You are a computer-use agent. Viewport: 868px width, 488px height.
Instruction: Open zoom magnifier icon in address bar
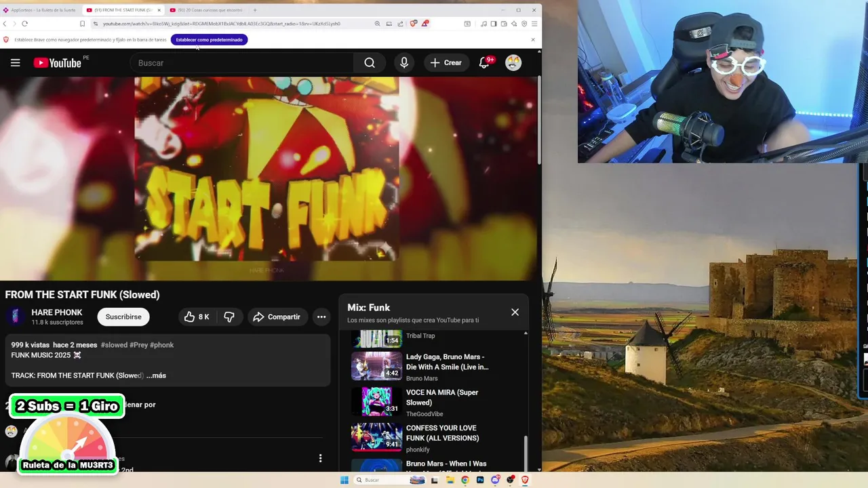pyautogui.click(x=377, y=24)
